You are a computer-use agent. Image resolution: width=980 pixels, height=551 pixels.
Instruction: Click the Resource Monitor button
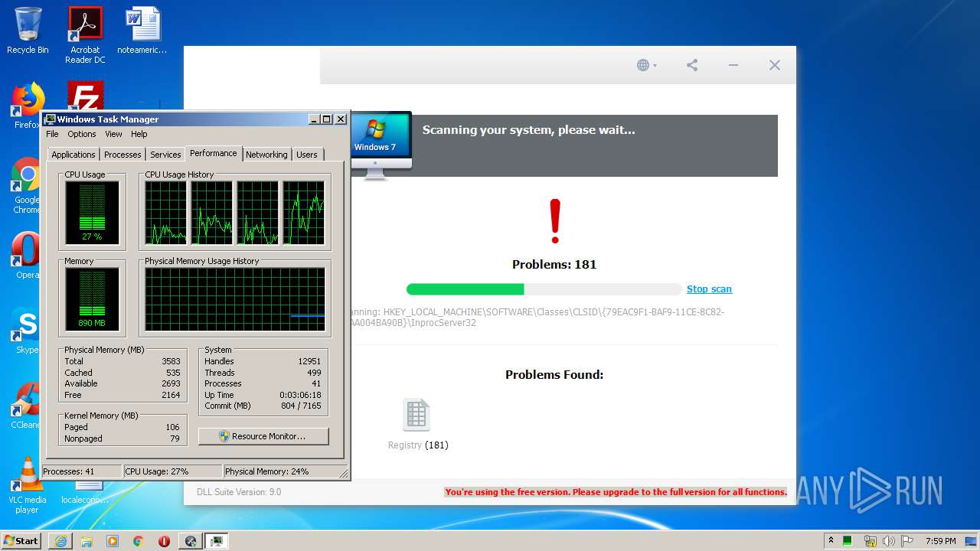263,436
